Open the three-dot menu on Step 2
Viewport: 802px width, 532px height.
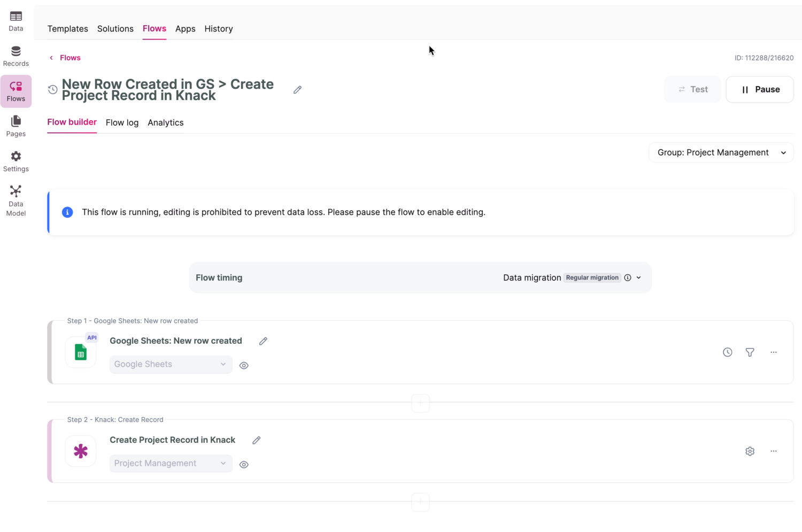click(x=773, y=451)
